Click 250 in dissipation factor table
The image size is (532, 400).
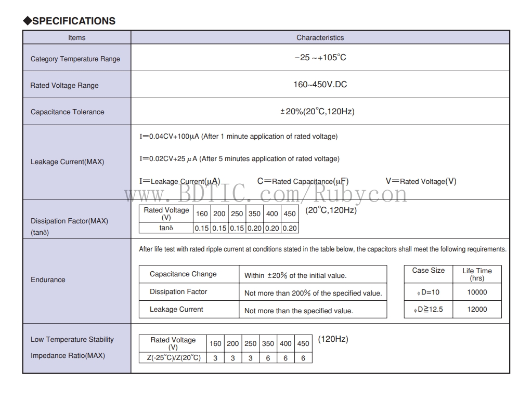point(237,214)
